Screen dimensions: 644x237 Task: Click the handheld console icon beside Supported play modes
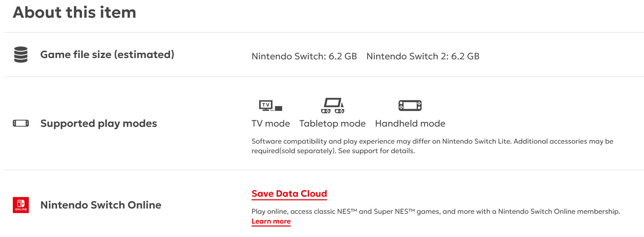21,124
